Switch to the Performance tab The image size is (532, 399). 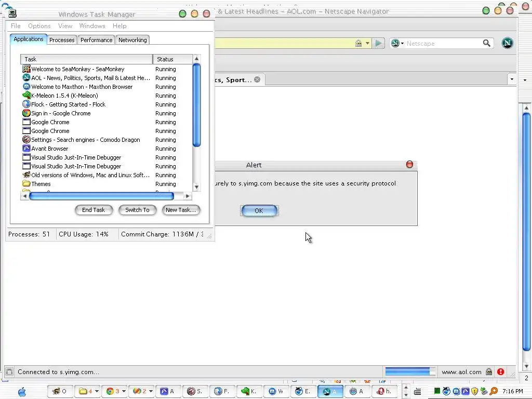click(x=96, y=39)
